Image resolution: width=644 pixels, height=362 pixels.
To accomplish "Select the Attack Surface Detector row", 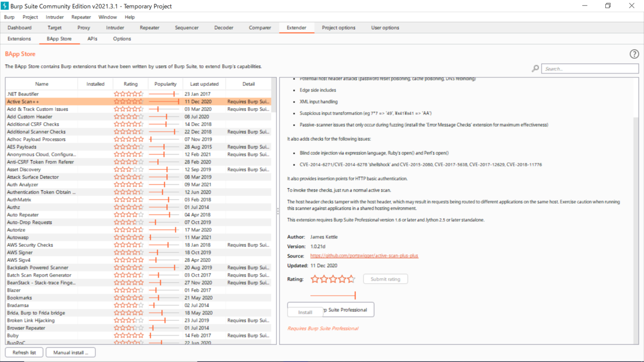I will tap(138, 177).
